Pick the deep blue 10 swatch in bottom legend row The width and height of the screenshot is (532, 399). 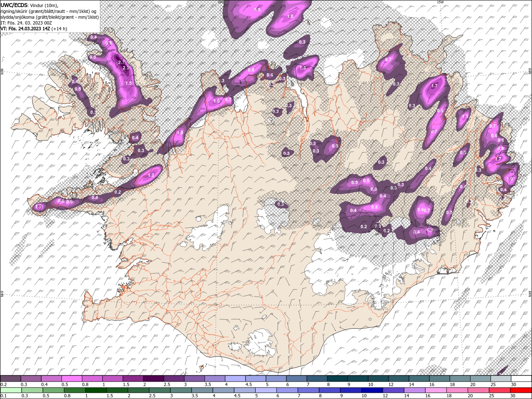click(372, 390)
